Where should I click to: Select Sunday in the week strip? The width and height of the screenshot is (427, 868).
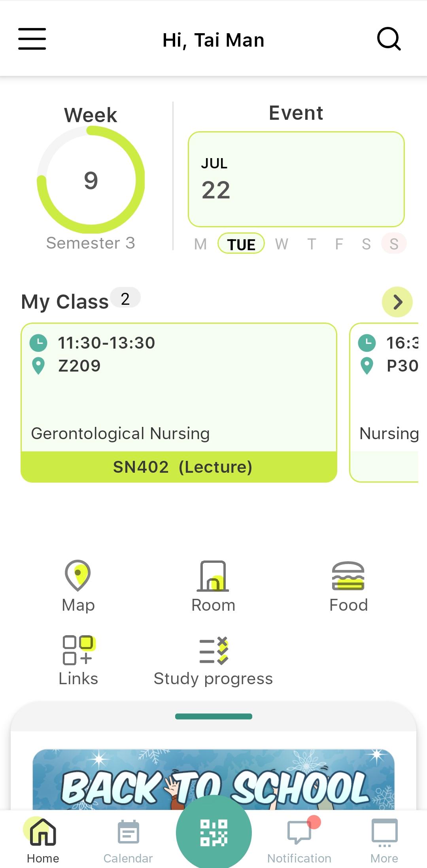(x=394, y=244)
